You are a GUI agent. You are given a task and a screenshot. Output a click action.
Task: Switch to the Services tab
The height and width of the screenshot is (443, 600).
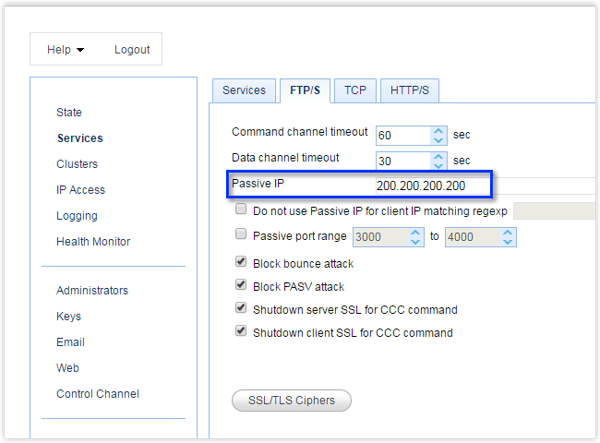pyautogui.click(x=244, y=90)
